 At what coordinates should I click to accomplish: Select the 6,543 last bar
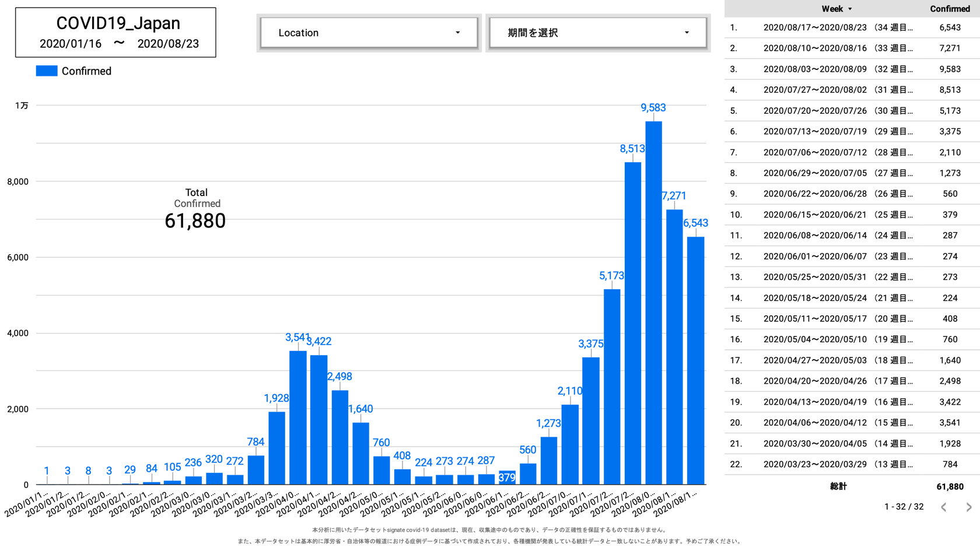[695, 360]
